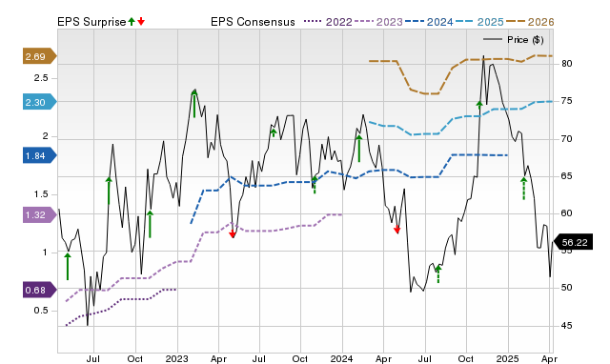Click the green surprise arrow at August 2022
Viewport: 610px width, 364px height.
[x=109, y=191]
